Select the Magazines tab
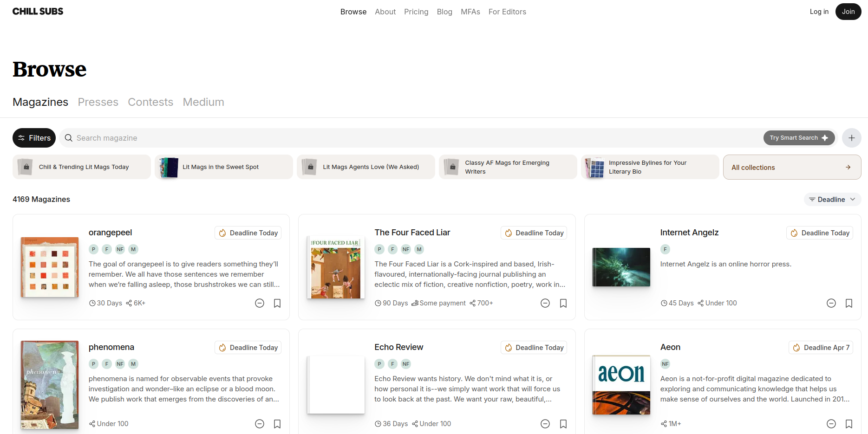 (40, 102)
